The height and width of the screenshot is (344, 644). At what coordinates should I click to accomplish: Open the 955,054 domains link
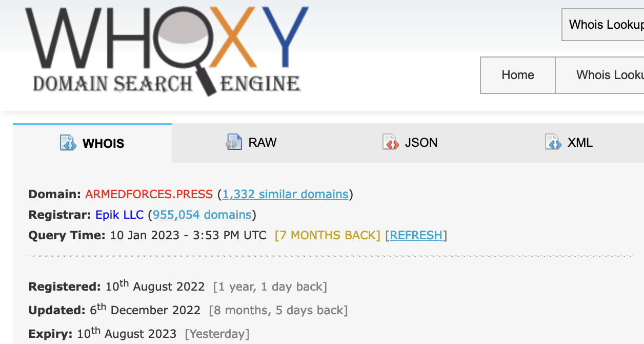[203, 215]
